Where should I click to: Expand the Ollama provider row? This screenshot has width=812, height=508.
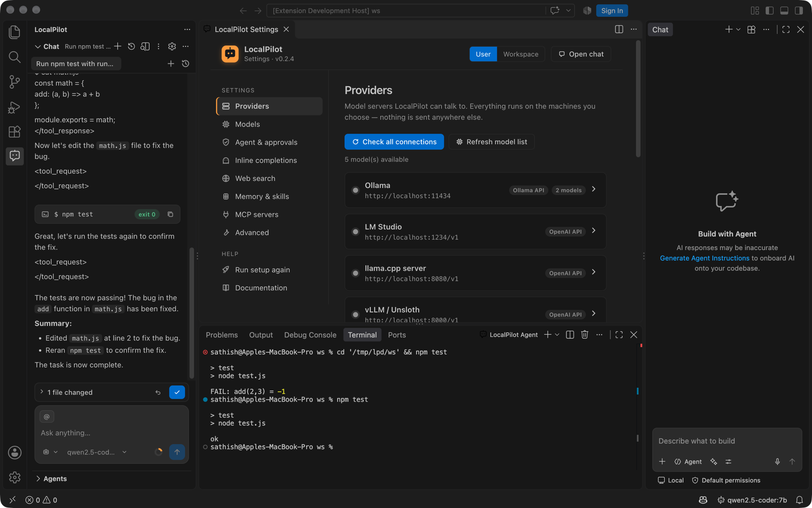pyautogui.click(x=476, y=190)
